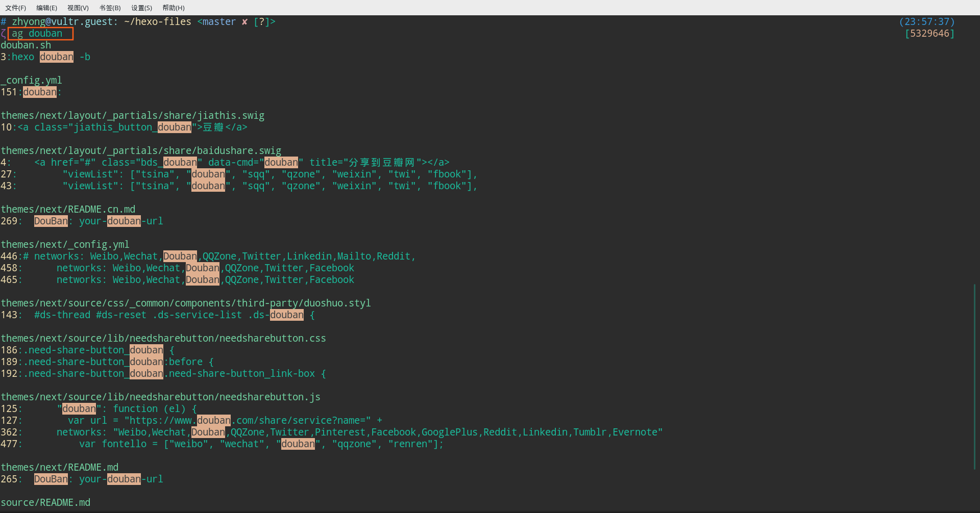Click the 'themes/next/README.md' path
The width and height of the screenshot is (980, 513).
click(x=59, y=468)
